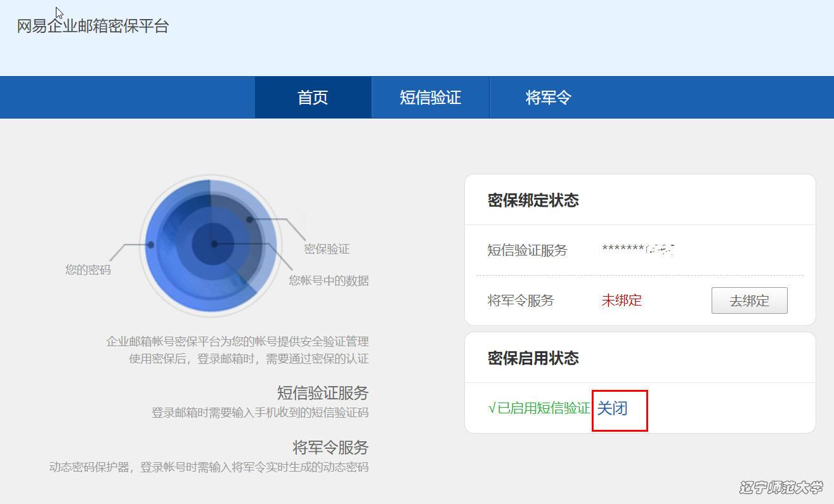Click the 动态密码保护器 description line
The image size is (834, 504).
[209, 467]
